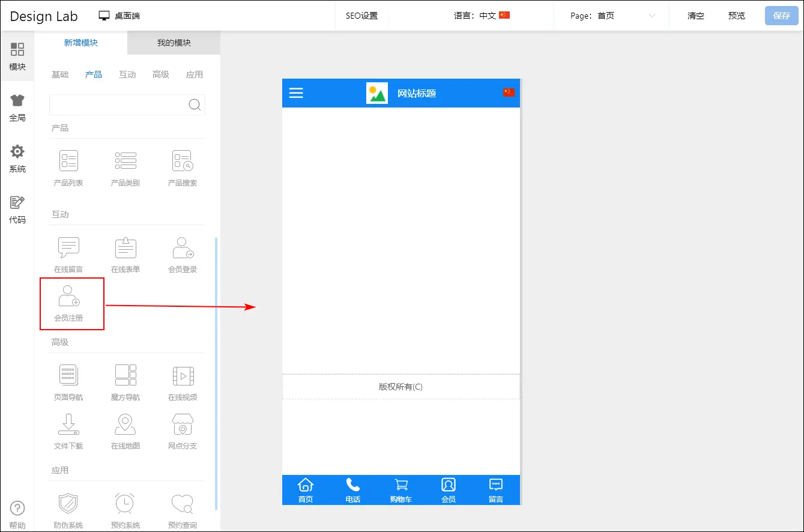The height and width of the screenshot is (532, 804).
Task: Click the 在线地图 module icon
Action: [125, 425]
